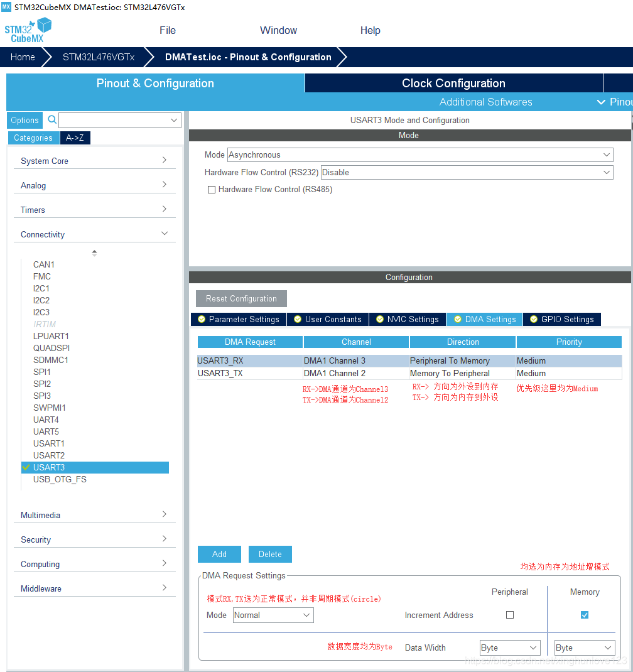Open Parameter Settings tab
The image size is (633, 672).
coord(239,319)
